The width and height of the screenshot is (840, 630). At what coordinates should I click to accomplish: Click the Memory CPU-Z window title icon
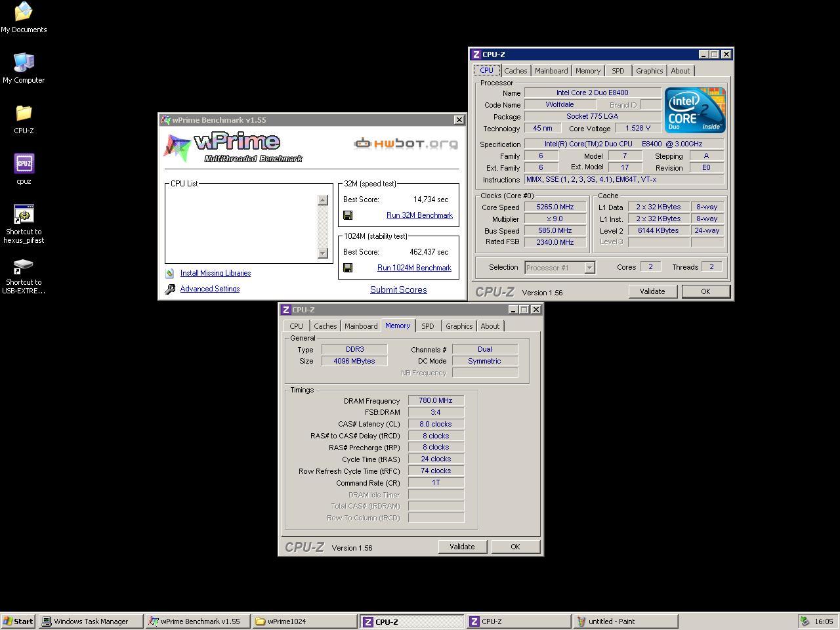[286, 310]
